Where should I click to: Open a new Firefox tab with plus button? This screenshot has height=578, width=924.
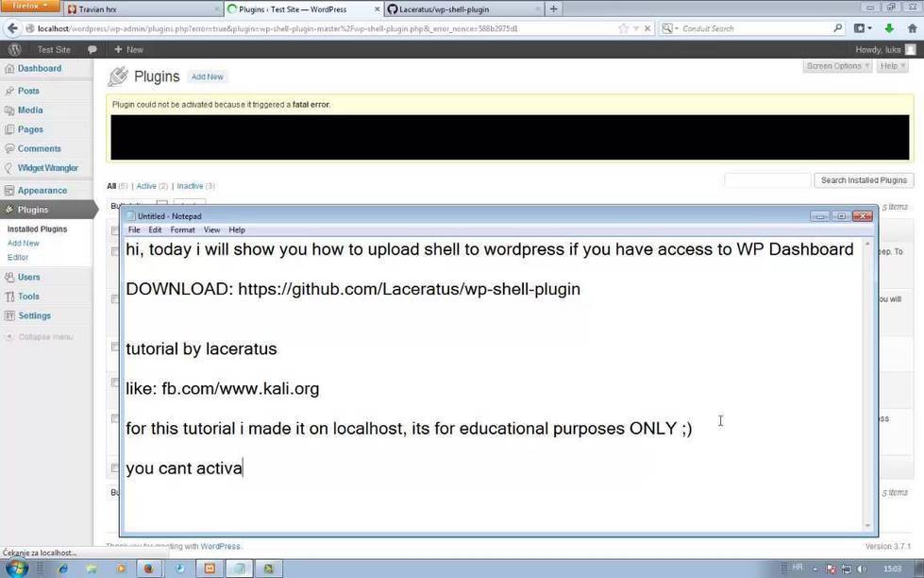[553, 8]
